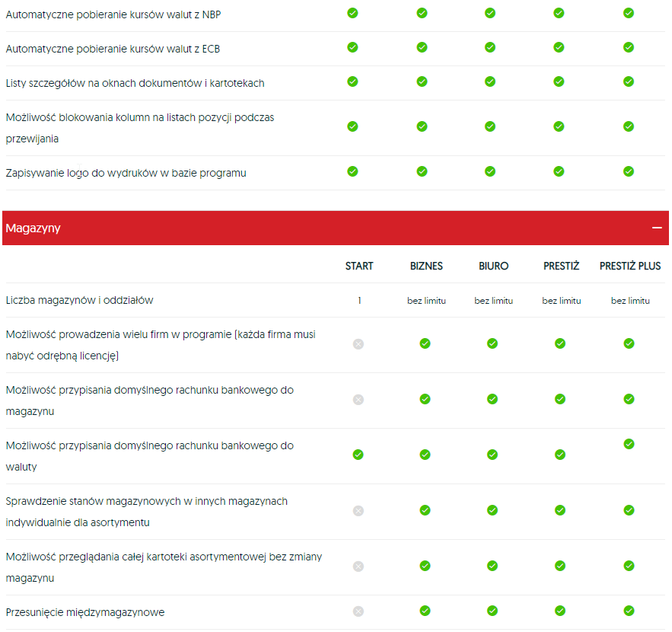
Task: Click green check for NBP rates under PRESTIŻ PLUS
Action: (x=629, y=13)
